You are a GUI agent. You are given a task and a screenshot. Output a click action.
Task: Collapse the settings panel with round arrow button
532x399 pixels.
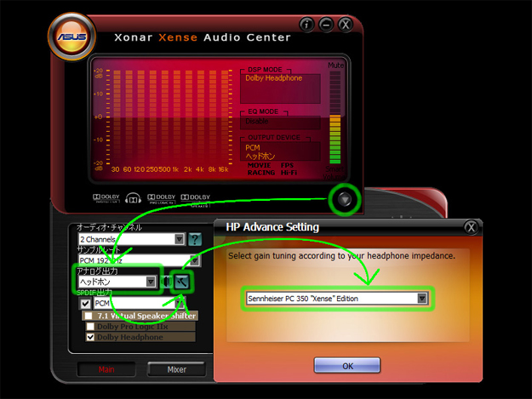coord(345,200)
